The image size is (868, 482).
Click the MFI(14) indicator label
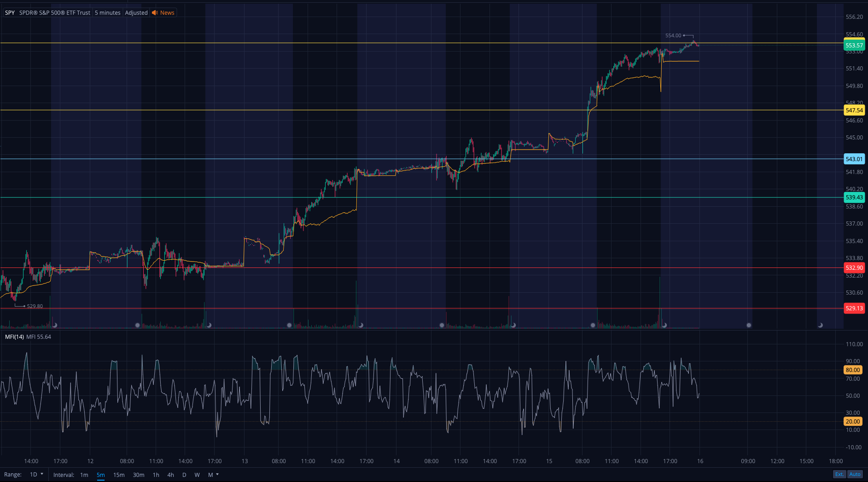click(14, 337)
